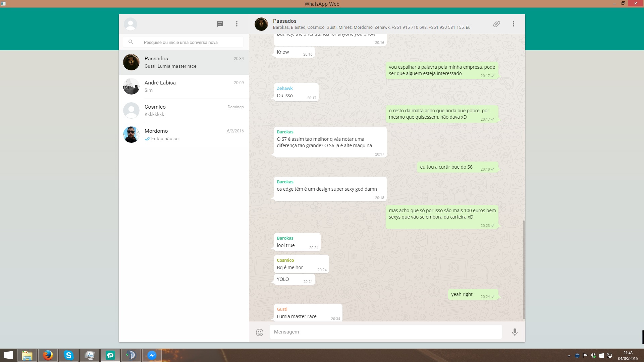Image resolution: width=644 pixels, height=362 pixels.
Task: Click the 'Lumia master race' message
Action: (308, 313)
